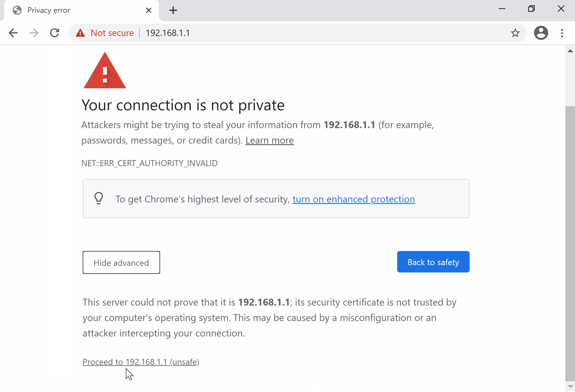
Task: Select the Privacy error tab
Action: coord(74,10)
